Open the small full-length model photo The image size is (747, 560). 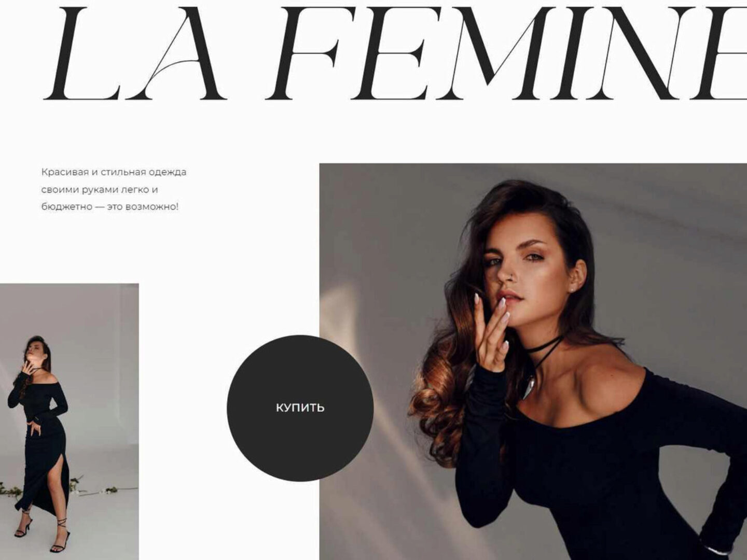click(x=69, y=421)
